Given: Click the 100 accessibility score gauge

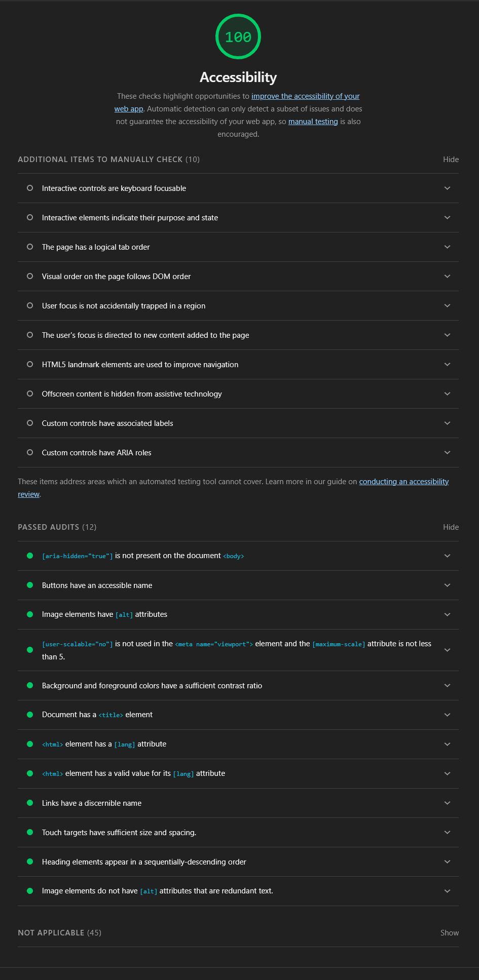Looking at the screenshot, I should [238, 36].
